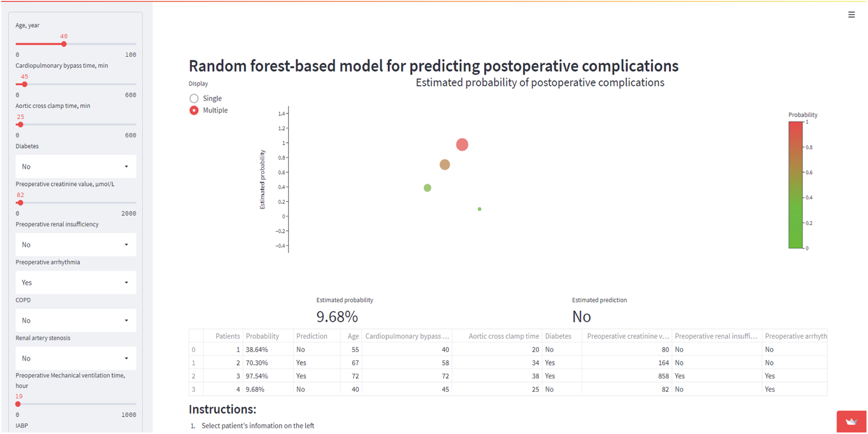868x434 pixels.
Task: Click the Age column header
Action: pyautogui.click(x=353, y=336)
